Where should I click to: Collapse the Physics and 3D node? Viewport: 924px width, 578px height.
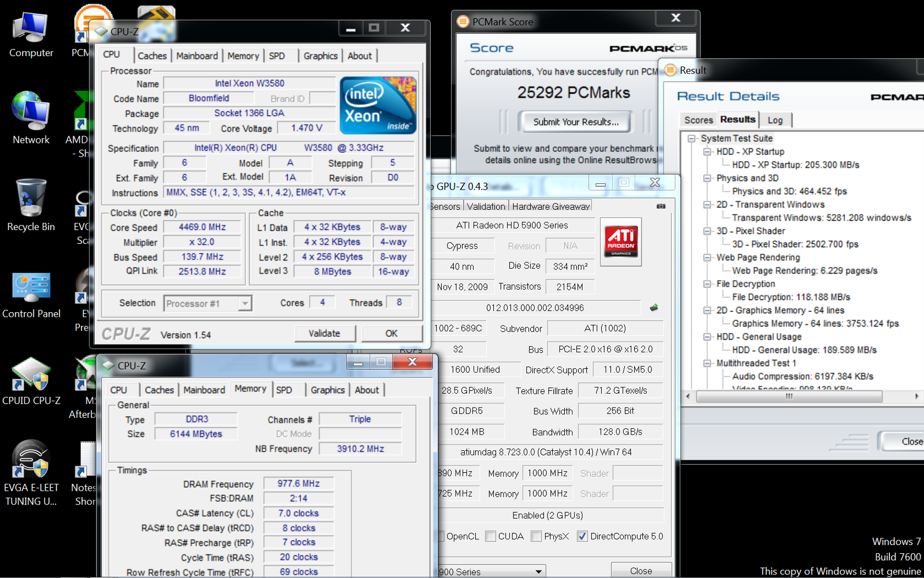tap(707, 179)
